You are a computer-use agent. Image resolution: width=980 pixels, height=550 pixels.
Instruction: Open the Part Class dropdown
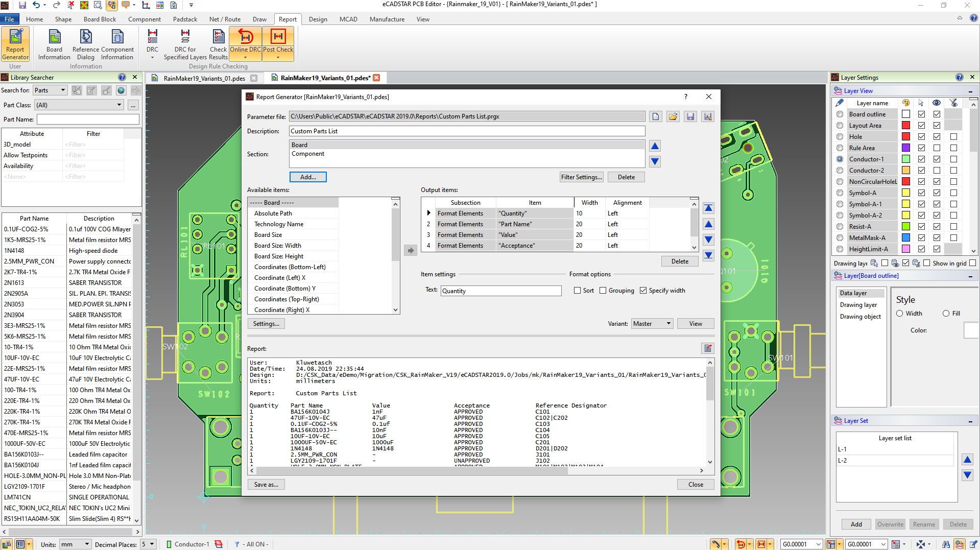tap(80, 105)
